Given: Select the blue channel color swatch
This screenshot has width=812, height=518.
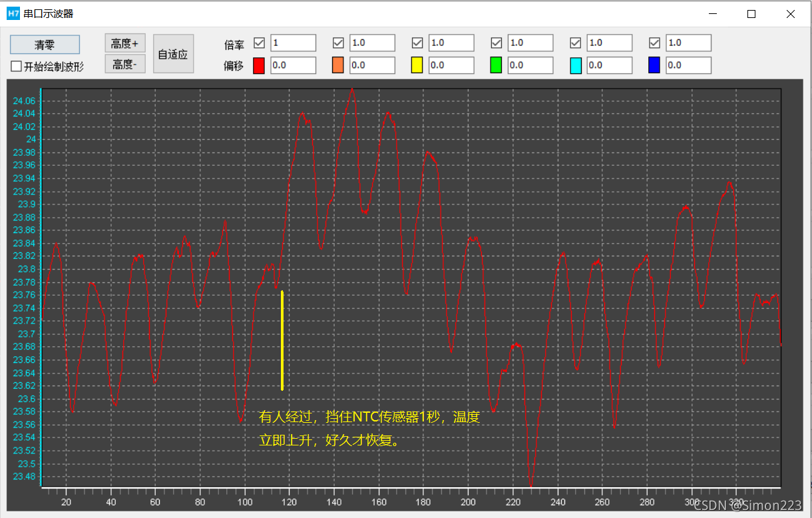Looking at the screenshot, I should point(654,65).
